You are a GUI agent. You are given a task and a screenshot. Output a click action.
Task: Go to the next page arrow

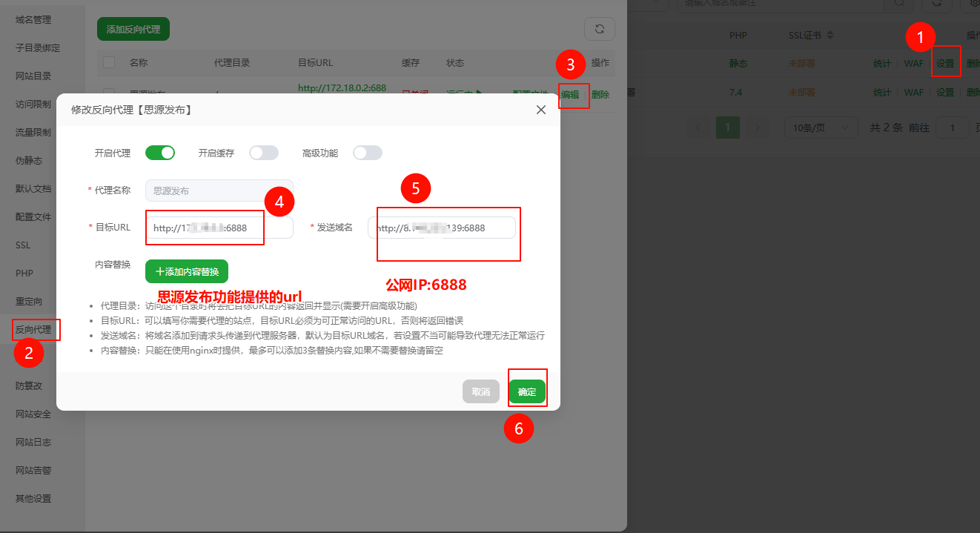757,128
